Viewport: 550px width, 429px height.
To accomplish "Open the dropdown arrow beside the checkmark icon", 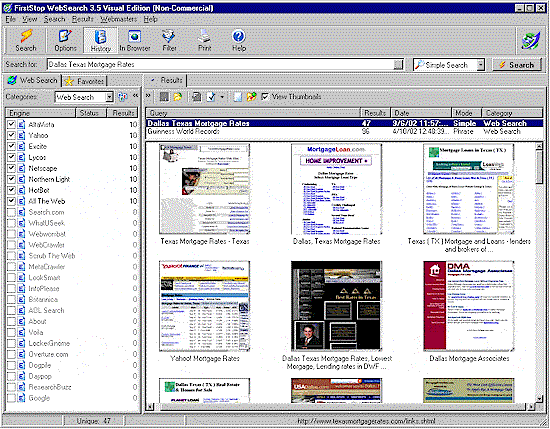I will [222, 97].
